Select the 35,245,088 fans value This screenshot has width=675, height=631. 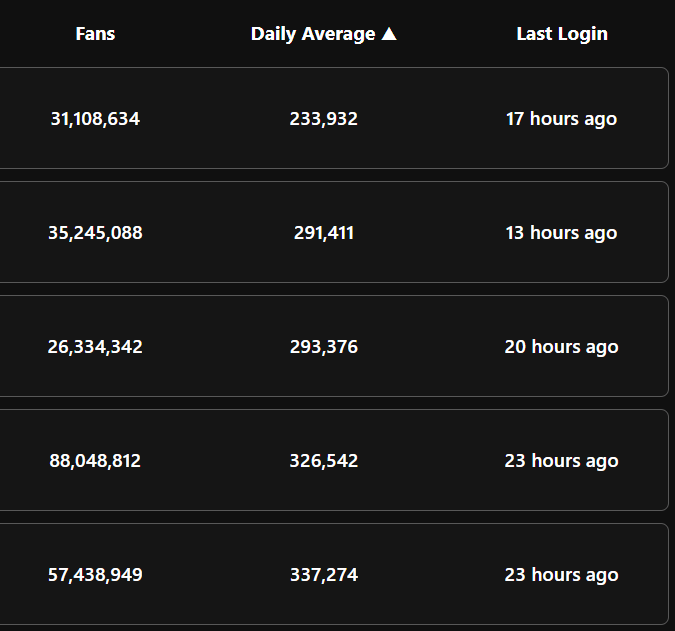click(x=95, y=233)
